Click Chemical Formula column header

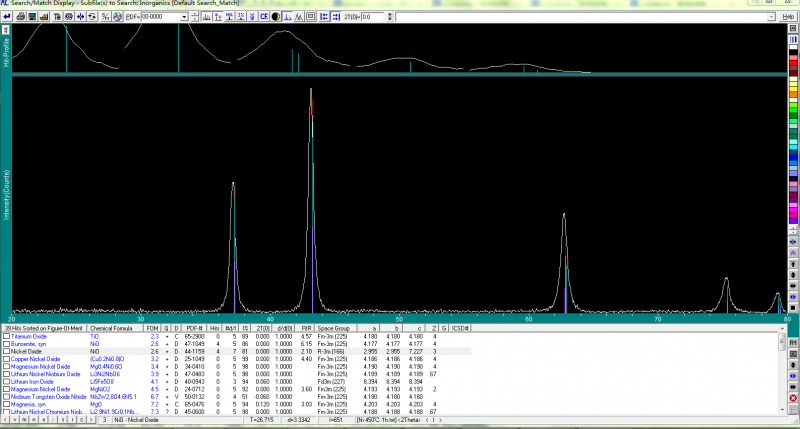tap(112, 329)
